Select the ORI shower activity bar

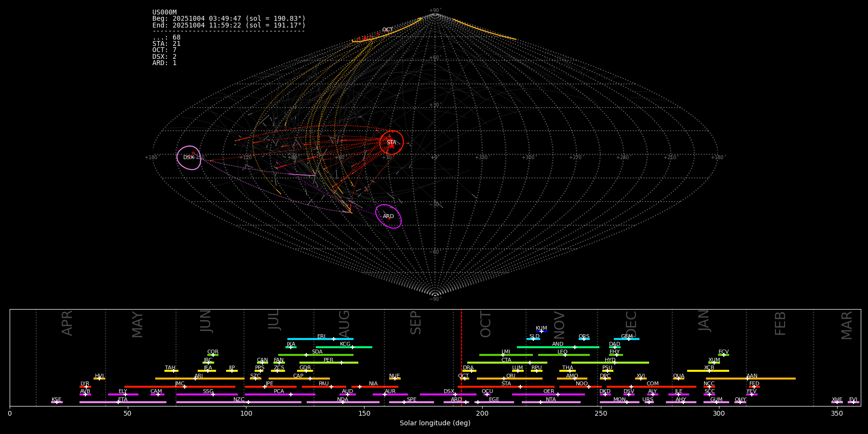coord(509,379)
